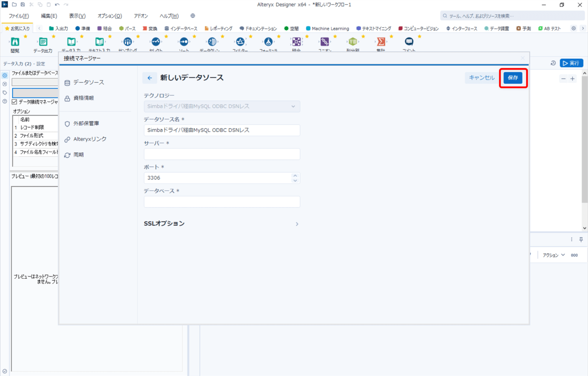Select the Output Data (データ出力) tool icon
The width and height of the screenshot is (588, 376).
(43, 42)
